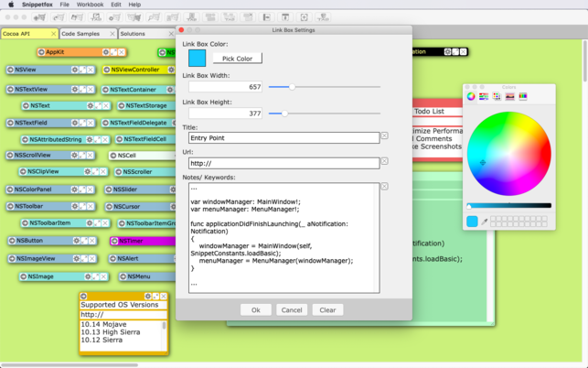Open settings gear on the NSImage box
This screenshot has height=368, width=588.
pos(88,276)
